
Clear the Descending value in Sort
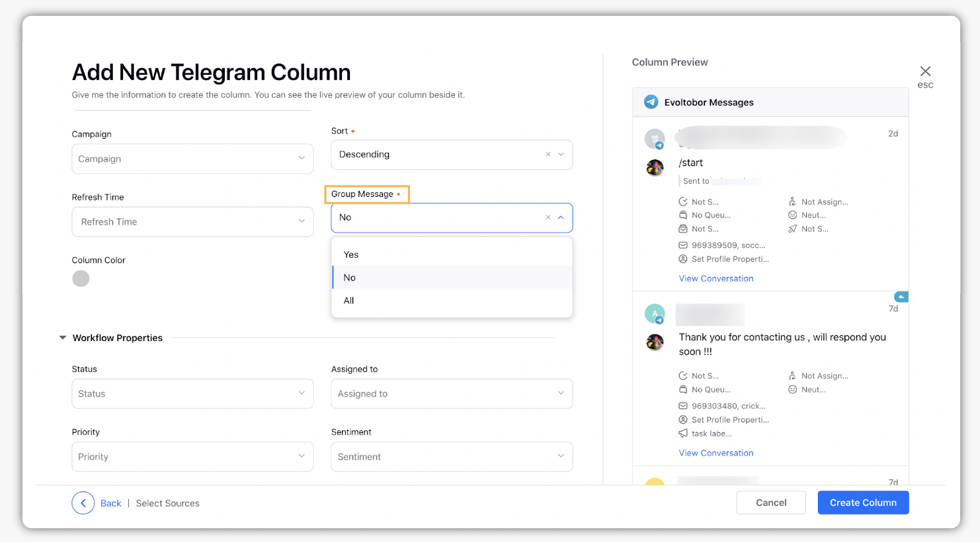pos(548,155)
